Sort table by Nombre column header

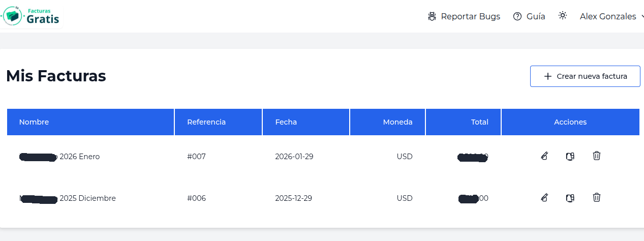tap(34, 122)
